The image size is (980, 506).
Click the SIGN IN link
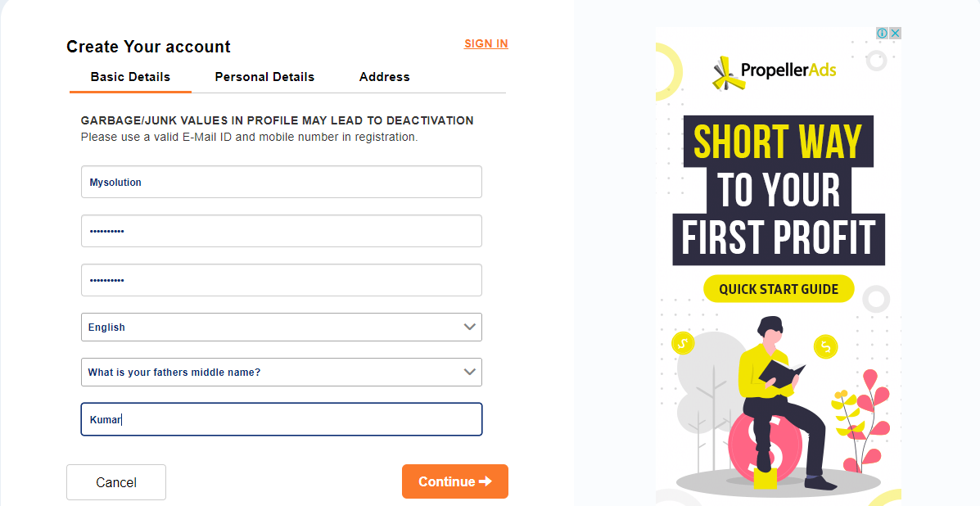point(486,43)
